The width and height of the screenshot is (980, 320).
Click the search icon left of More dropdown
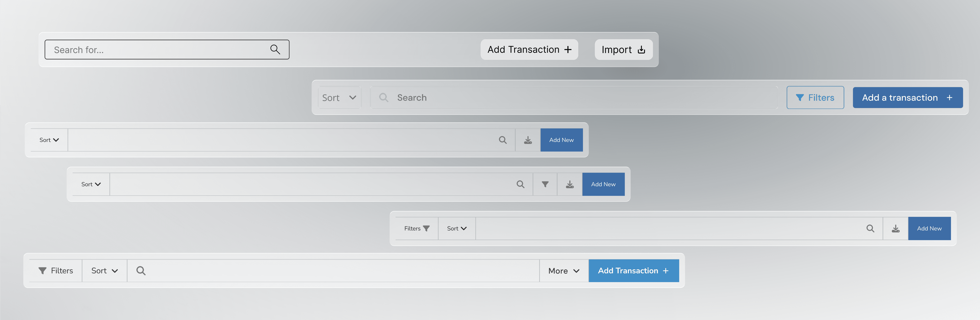[x=141, y=271]
